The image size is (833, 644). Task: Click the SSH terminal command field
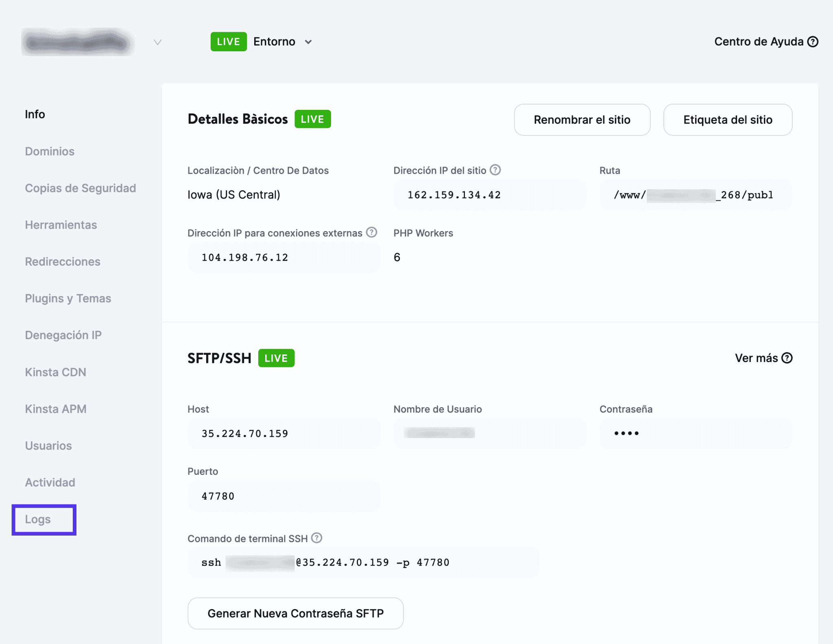364,563
